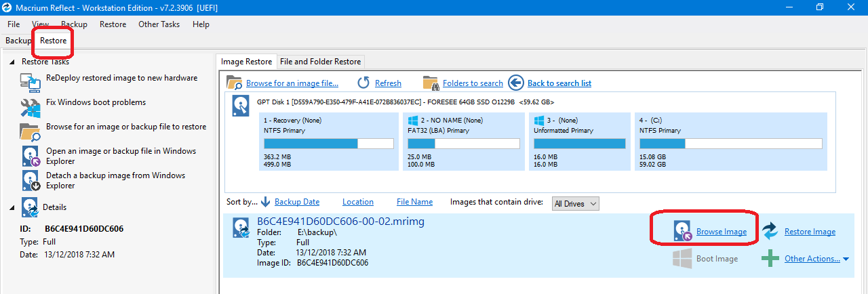The height and width of the screenshot is (294, 868).
Task: Click the Fix Windows boot problems icon
Action: click(31, 108)
